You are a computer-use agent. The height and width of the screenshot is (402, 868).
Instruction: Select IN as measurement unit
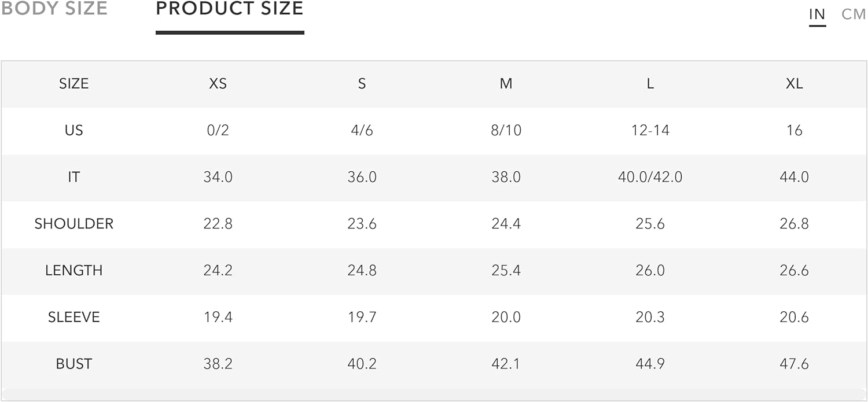tap(817, 14)
